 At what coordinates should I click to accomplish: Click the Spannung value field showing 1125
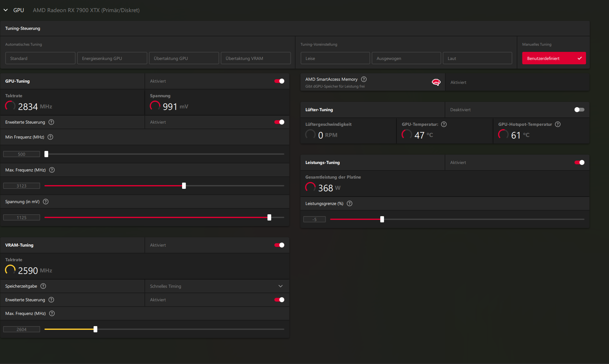21,217
